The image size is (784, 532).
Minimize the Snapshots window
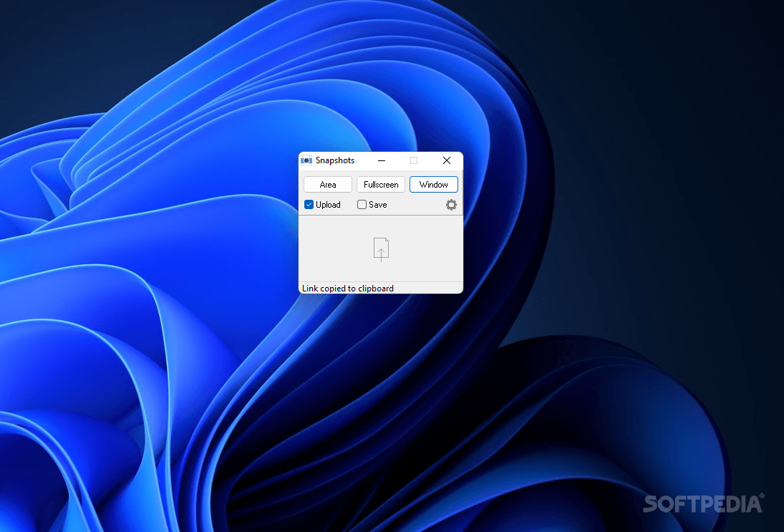coord(382,160)
